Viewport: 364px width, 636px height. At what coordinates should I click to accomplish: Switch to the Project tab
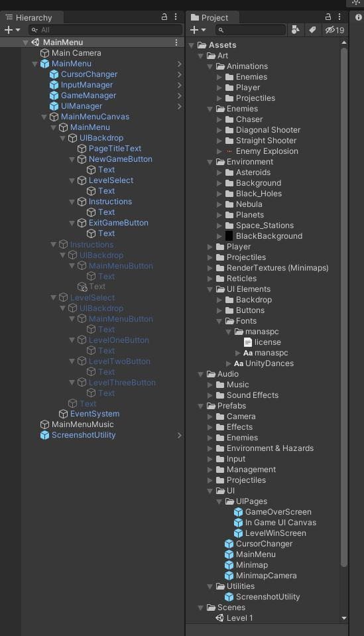[x=210, y=17]
